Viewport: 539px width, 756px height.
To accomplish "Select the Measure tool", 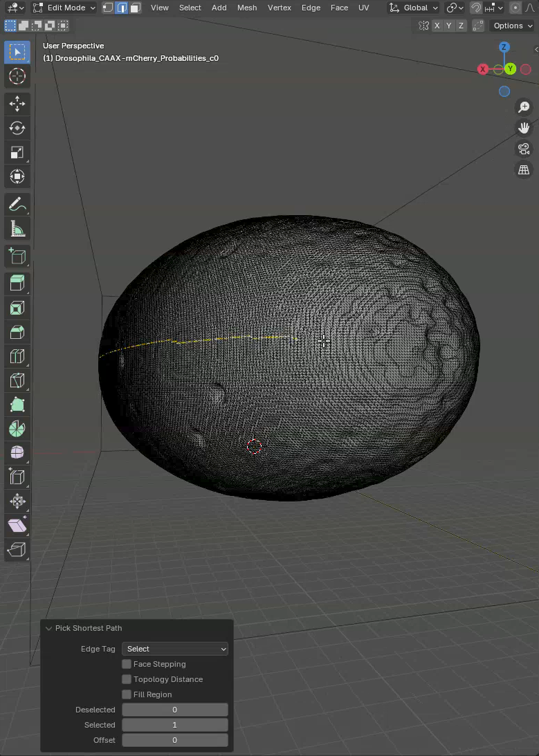I will click(x=17, y=229).
